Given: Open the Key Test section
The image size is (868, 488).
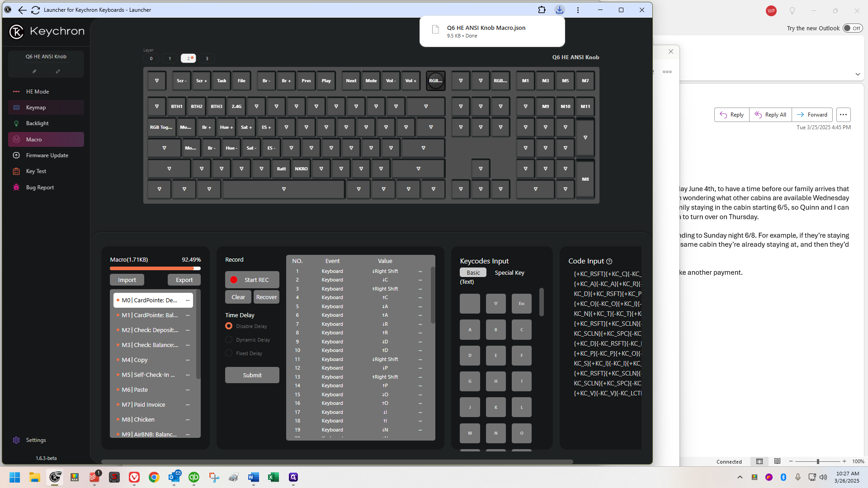Looking at the screenshot, I should pos(46,171).
